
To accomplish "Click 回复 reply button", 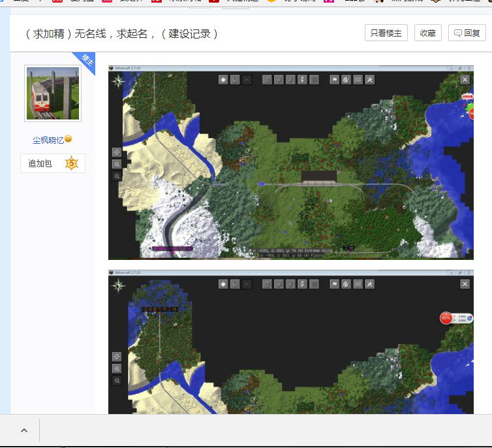I will [x=467, y=33].
